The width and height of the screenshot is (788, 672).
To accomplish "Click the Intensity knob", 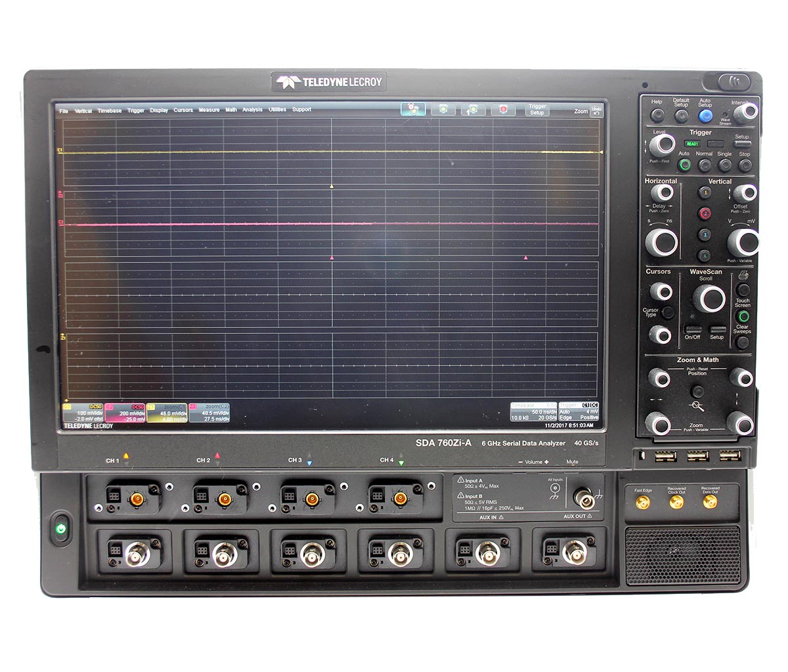I will pyautogui.click(x=745, y=114).
